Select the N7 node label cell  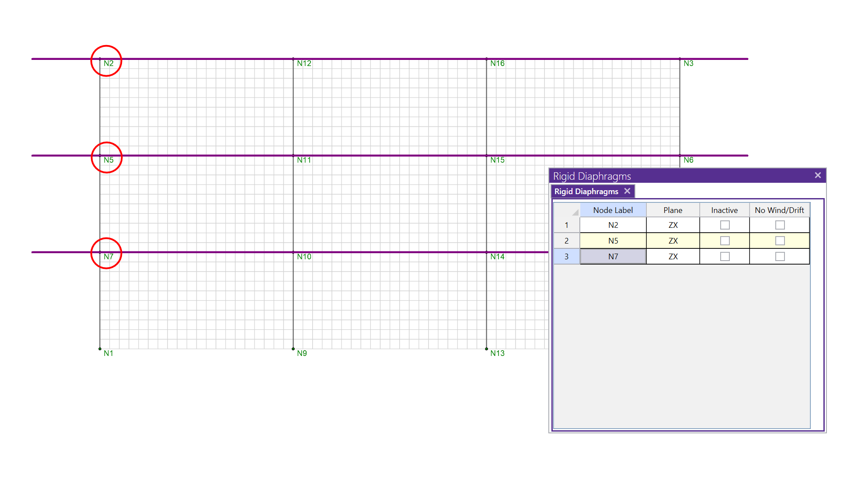(613, 257)
